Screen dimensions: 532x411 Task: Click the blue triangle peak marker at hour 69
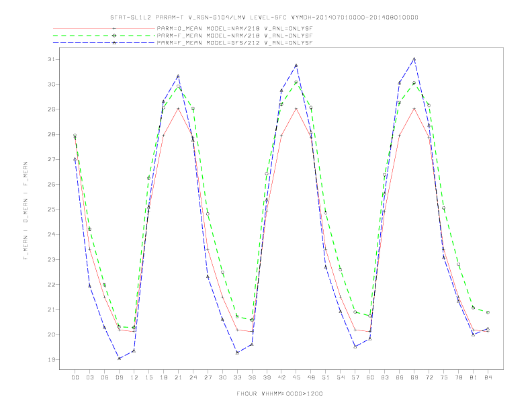414,59
